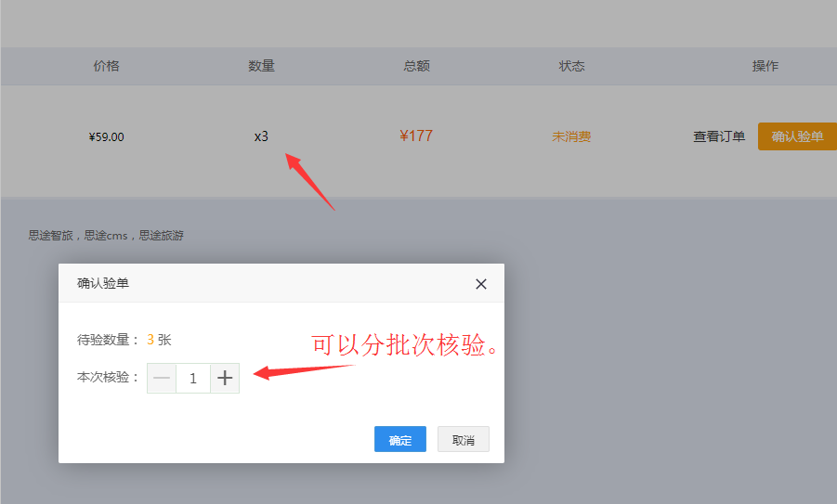
Task: Decrease 本次核验 quantity with minus button
Action: (x=162, y=378)
